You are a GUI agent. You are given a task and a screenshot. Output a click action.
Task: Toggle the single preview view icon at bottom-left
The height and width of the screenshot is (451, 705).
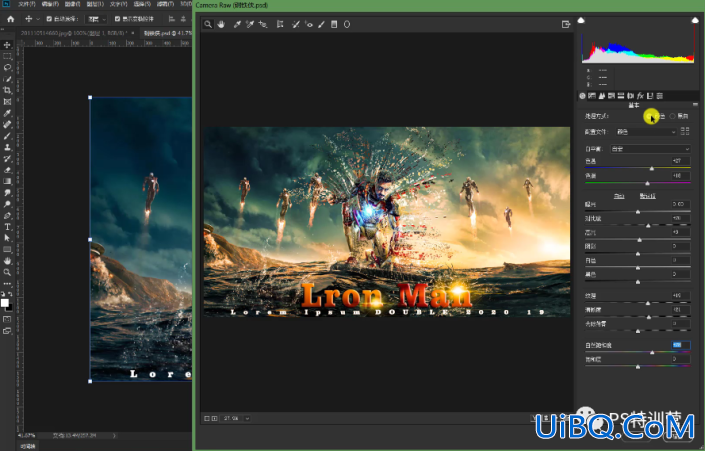pyautogui.click(x=207, y=418)
